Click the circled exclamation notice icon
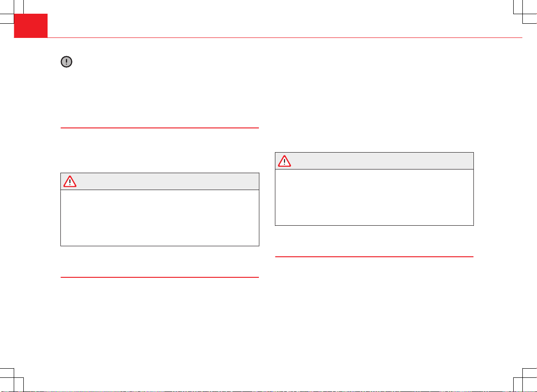The image size is (537, 392). (x=66, y=62)
